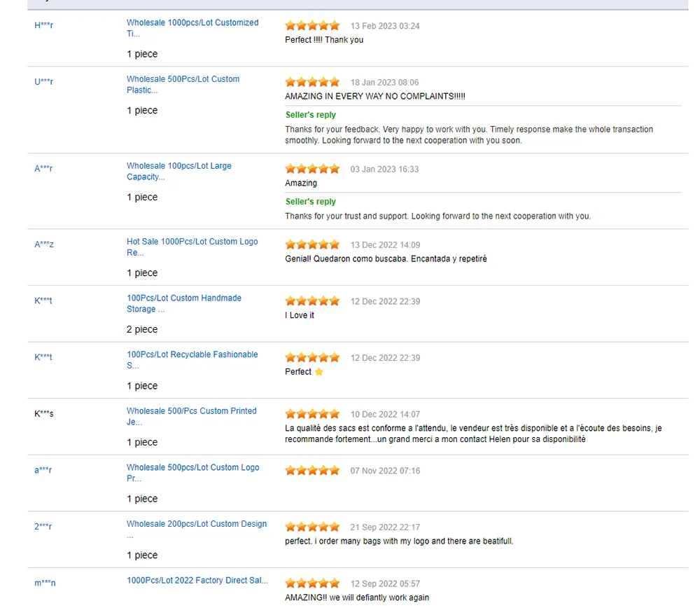Open "100Pcs/Lot Recyclable Fashionable" product link
Image resolution: width=700 pixels, height=608 pixels.
click(x=192, y=355)
